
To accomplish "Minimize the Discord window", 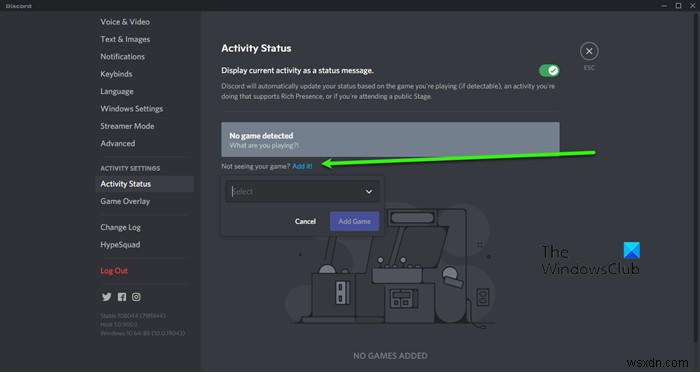I will (x=664, y=6).
